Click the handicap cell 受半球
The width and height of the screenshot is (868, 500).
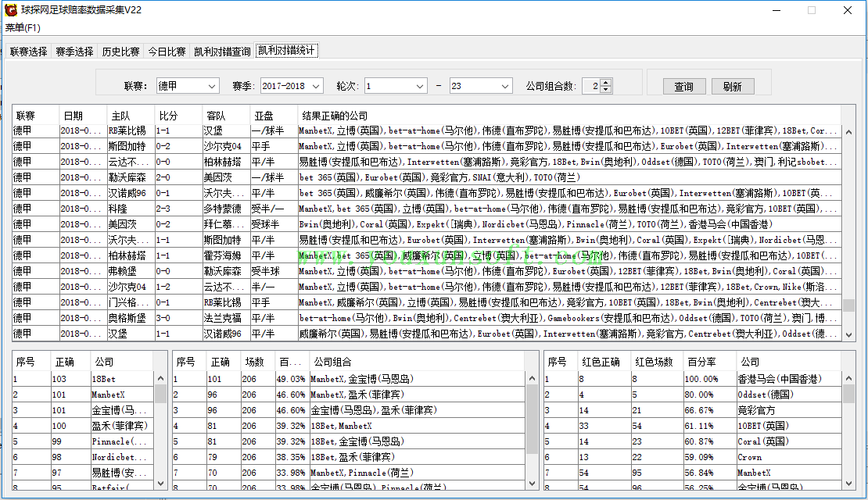274,271
